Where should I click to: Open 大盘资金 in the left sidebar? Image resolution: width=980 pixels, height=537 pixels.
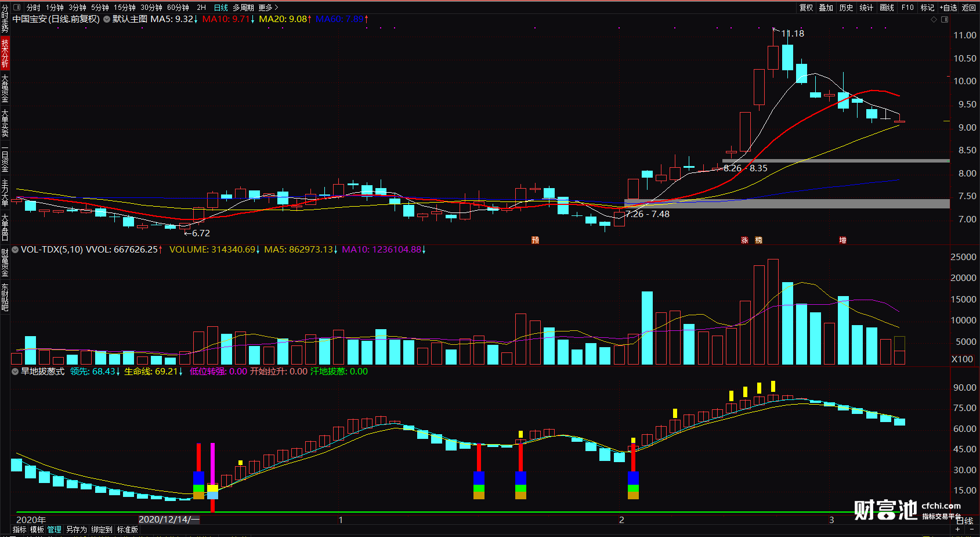(5, 88)
